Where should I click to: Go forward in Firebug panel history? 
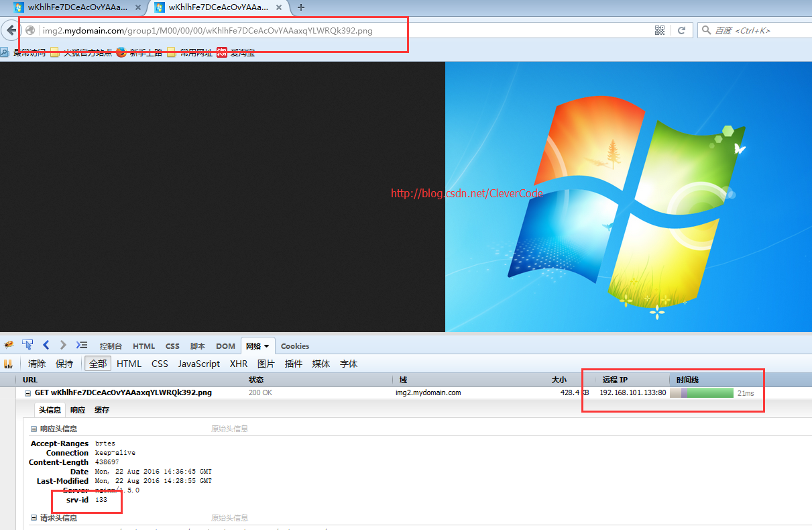63,345
